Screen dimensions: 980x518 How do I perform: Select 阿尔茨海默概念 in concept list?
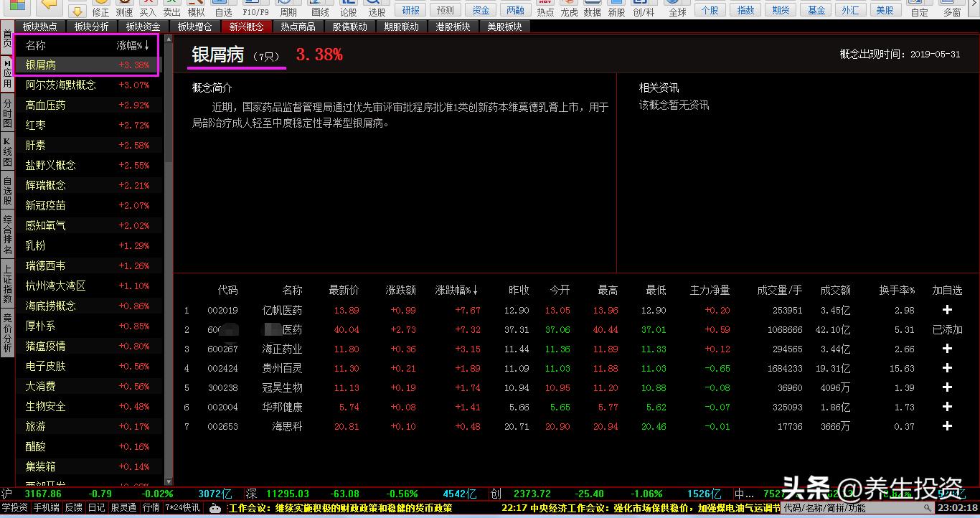coord(89,85)
